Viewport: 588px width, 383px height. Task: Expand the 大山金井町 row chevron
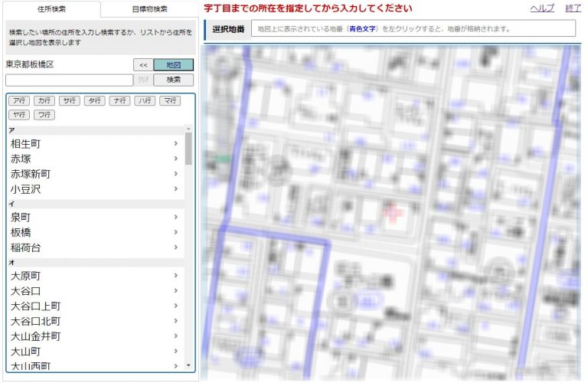176,336
